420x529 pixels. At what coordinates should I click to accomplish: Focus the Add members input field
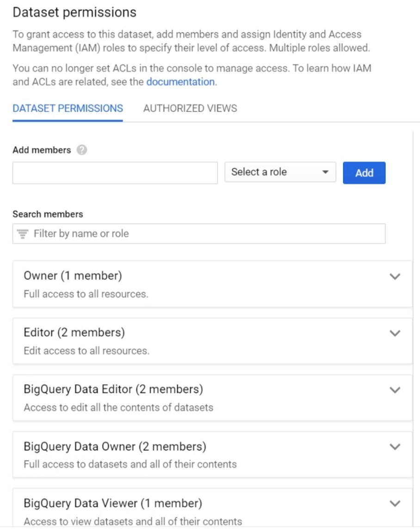pos(115,173)
